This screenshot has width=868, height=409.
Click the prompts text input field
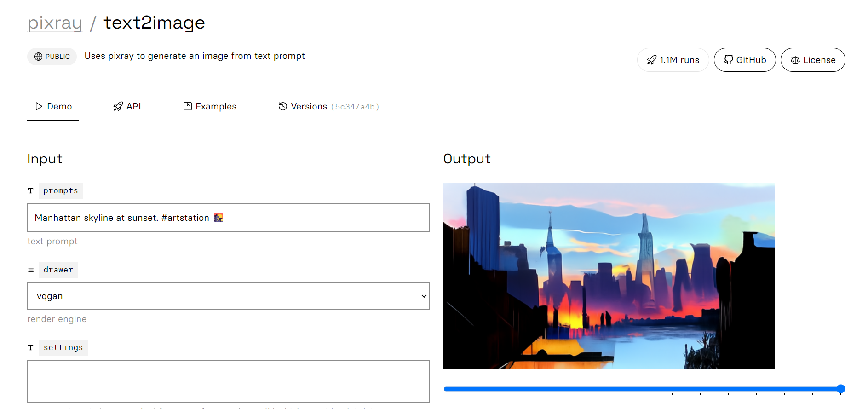click(x=228, y=218)
